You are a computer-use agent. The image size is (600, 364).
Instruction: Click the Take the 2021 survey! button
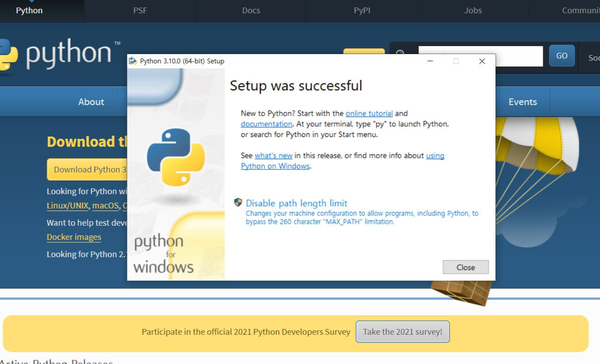[x=403, y=332]
